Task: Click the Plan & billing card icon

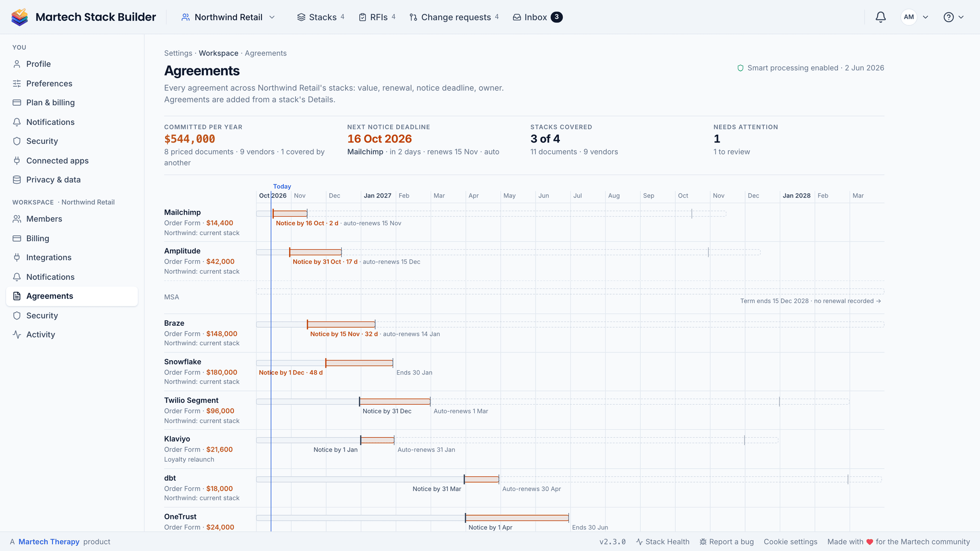Action: (17, 102)
